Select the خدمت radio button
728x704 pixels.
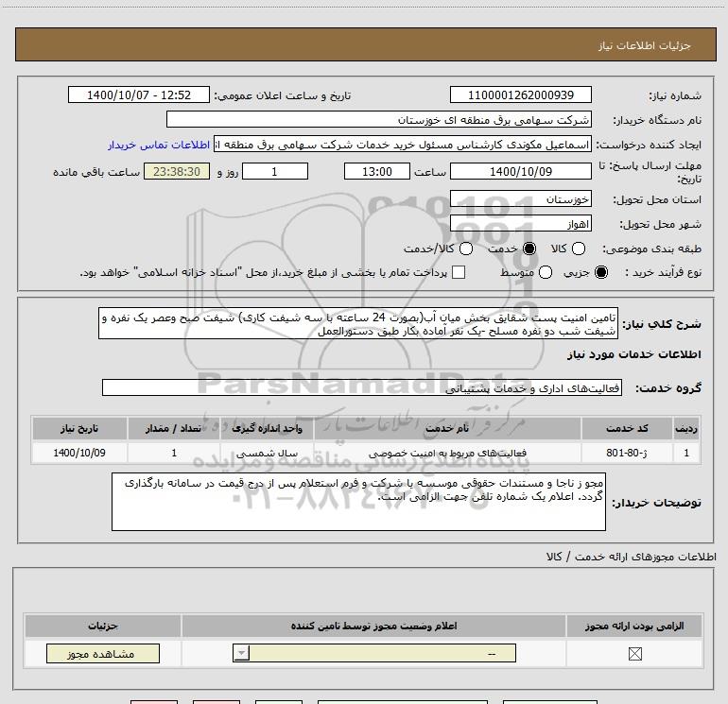point(529,249)
